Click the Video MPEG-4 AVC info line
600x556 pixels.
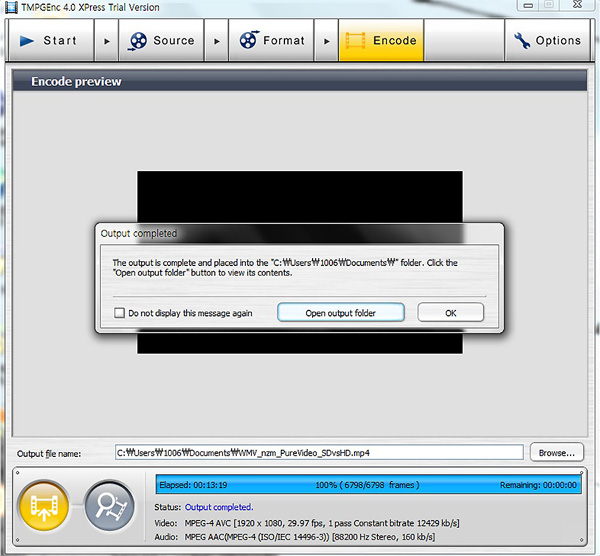(307, 523)
